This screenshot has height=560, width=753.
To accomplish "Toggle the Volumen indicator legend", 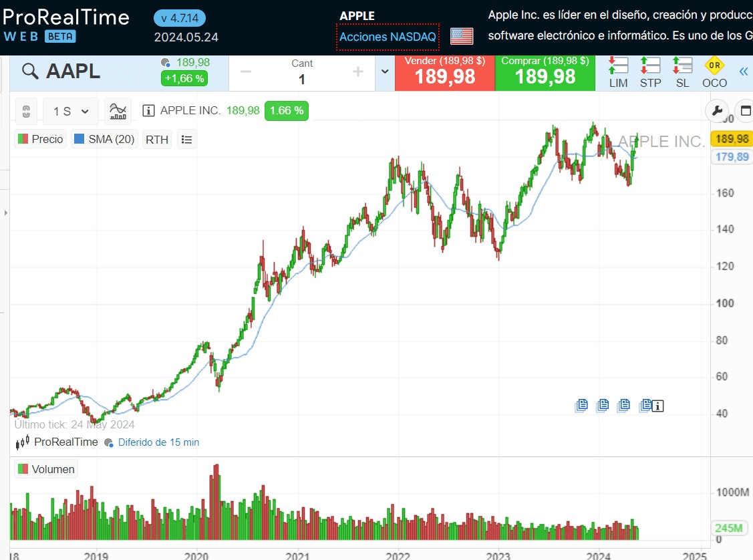I will click(x=46, y=469).
